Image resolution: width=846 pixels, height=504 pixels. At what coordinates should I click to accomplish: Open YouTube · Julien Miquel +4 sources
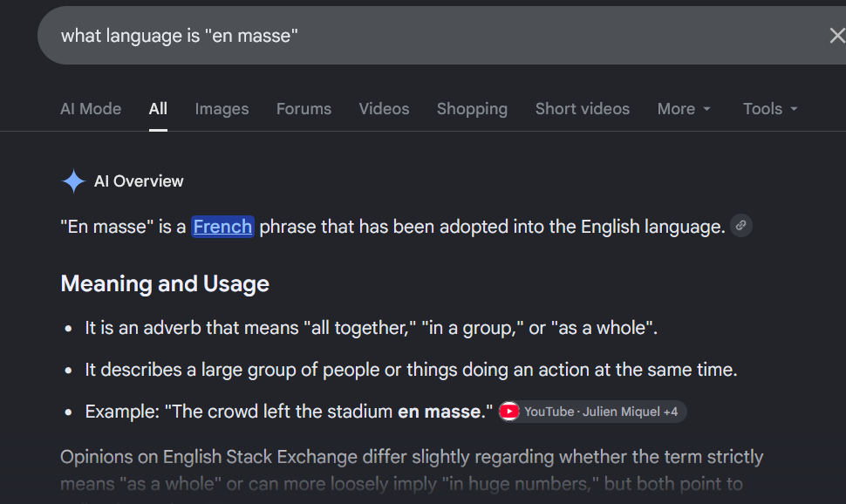[592, 412]
